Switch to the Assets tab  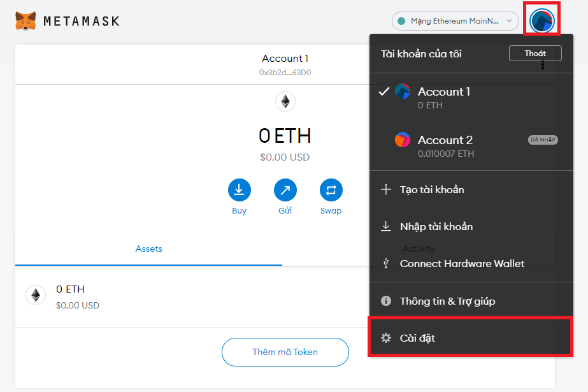tap(148, 249)
